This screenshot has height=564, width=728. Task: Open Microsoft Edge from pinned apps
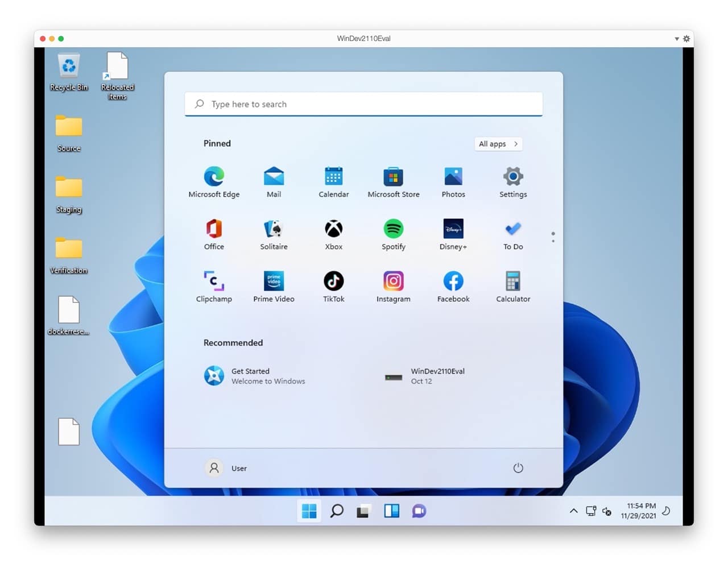point(214,182)
